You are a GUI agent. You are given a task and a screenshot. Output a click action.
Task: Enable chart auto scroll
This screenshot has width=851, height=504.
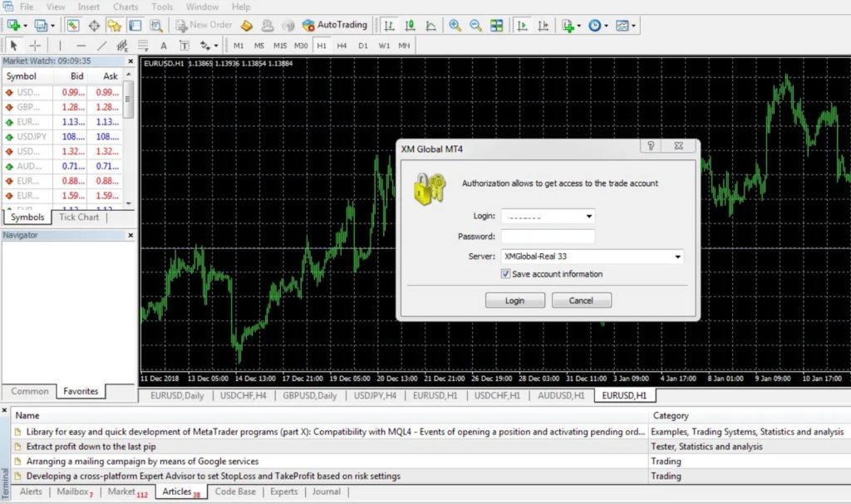[521, 25]
